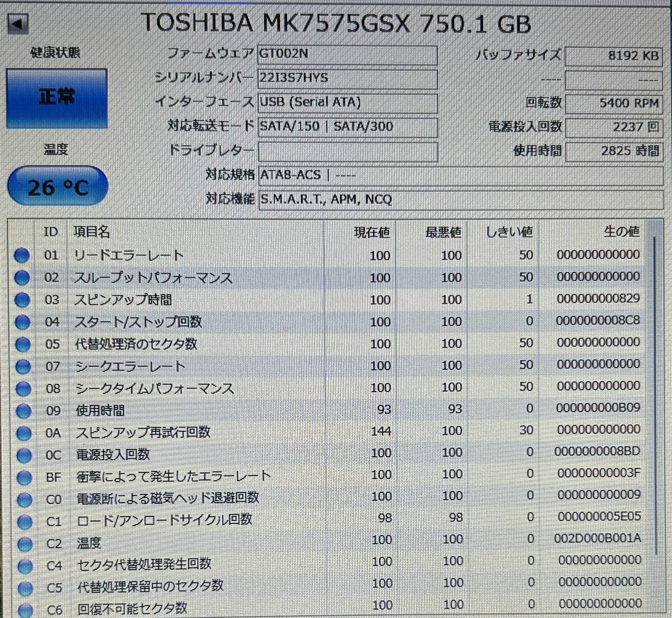The width and height of the screenshot is (672, 618).
Task: Select the 代替処理済のセクタ数 attribute name
Action: tap(136, 344)
